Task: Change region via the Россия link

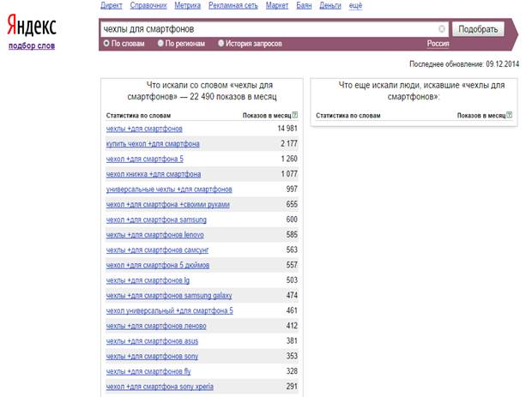Action: (438, 44)
